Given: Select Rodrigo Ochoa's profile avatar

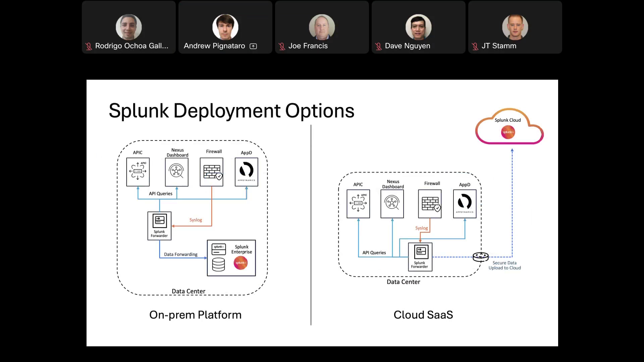Looking at the screenshot, I should coord(129,27).
